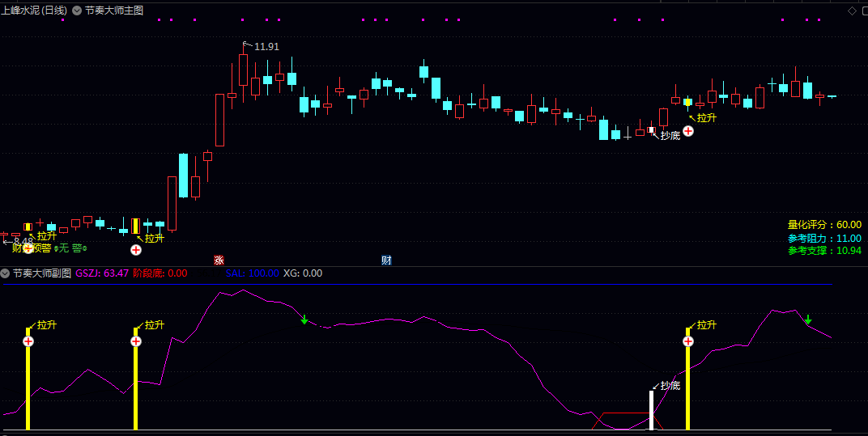Click the plus marker on the third yellow sub-chart bar
The image size is (868, 436).
(688, 341)
